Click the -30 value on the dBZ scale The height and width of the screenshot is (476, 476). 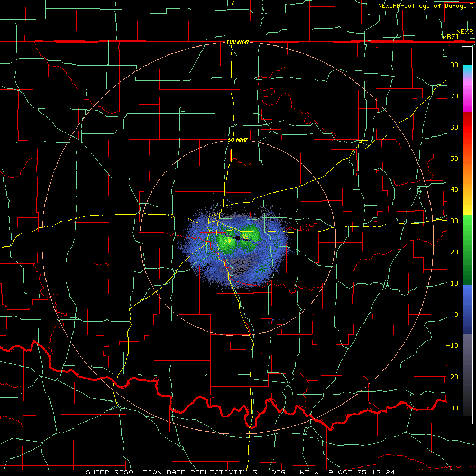click(x=452, y=408)
